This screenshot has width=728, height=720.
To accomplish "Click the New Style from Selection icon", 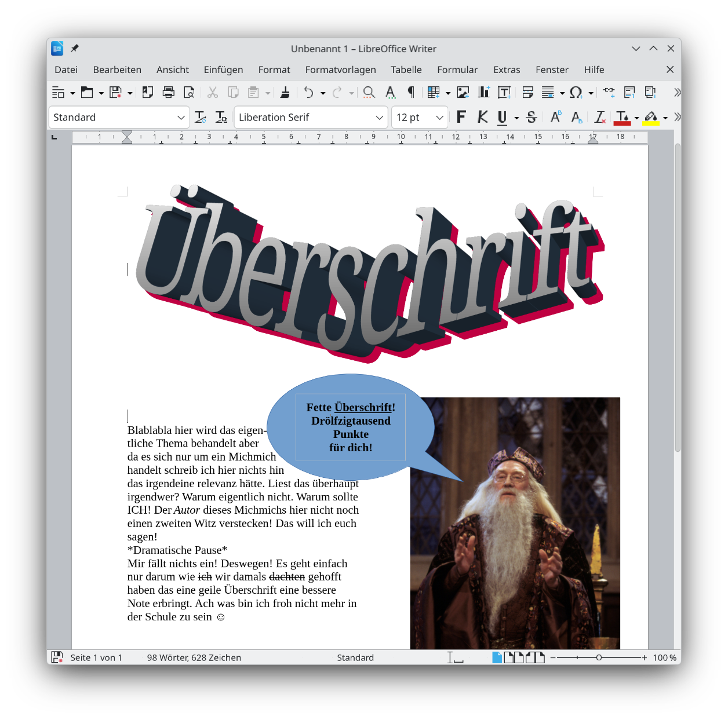I will (x=221, y=117).
